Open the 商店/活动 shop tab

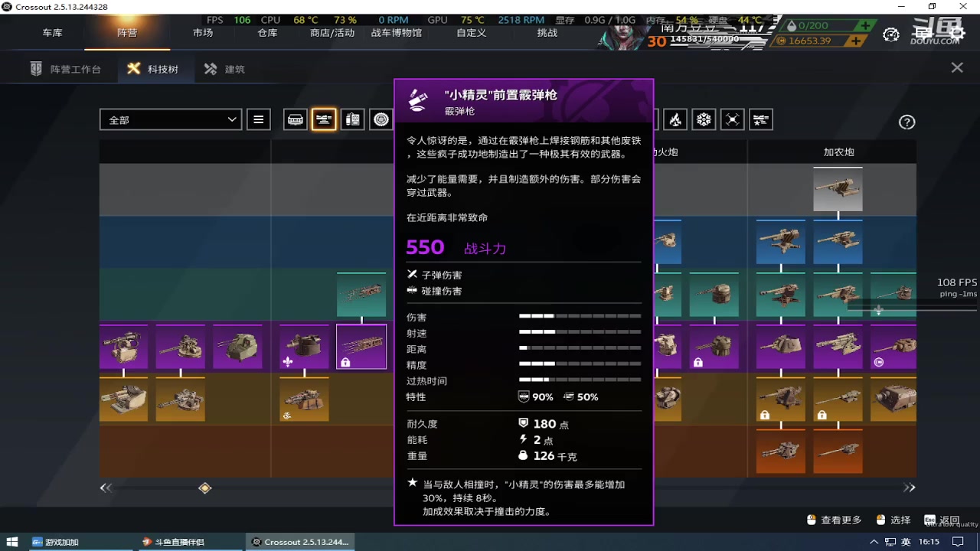coord(332,33)
